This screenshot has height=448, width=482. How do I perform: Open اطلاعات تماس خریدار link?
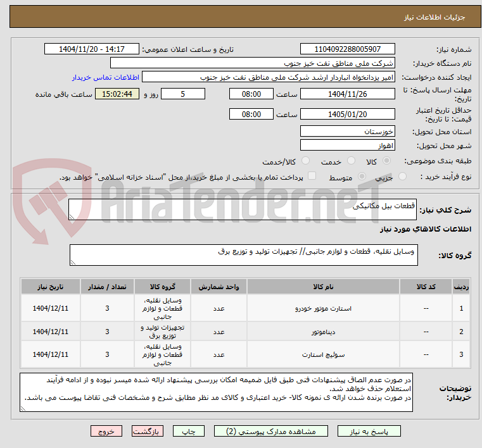(x=106, y=77)
